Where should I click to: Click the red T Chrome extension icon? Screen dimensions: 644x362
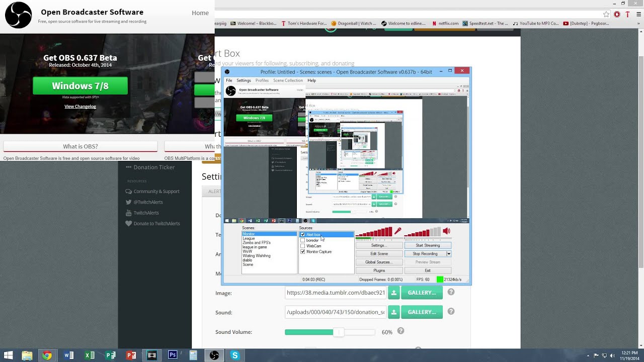coord(627,15)
